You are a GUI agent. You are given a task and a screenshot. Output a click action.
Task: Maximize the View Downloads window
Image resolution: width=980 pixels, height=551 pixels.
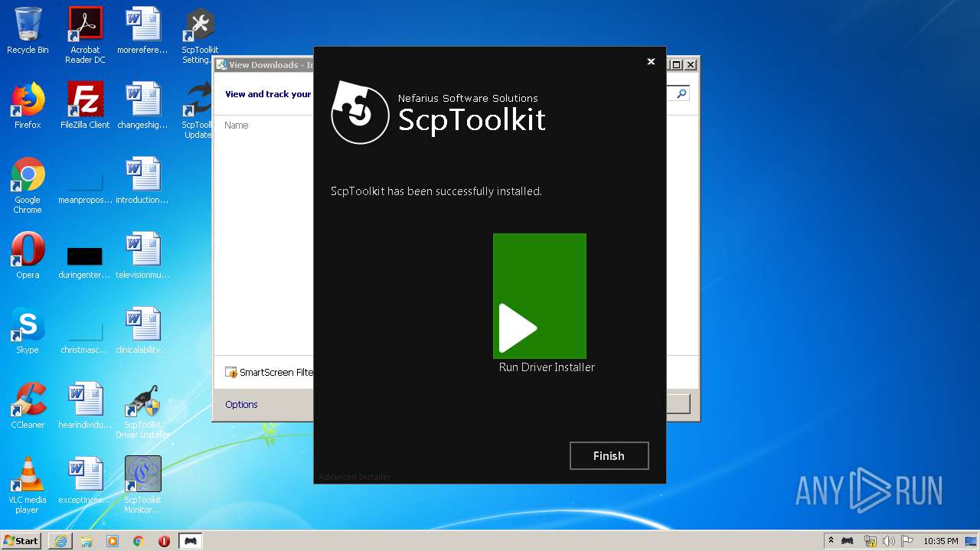click(x=676, y=65)
